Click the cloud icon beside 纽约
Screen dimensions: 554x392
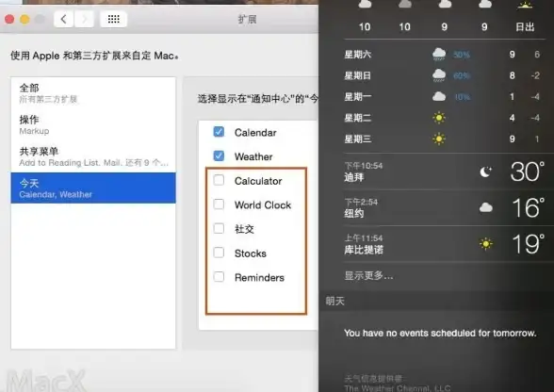tap(486, 207)
